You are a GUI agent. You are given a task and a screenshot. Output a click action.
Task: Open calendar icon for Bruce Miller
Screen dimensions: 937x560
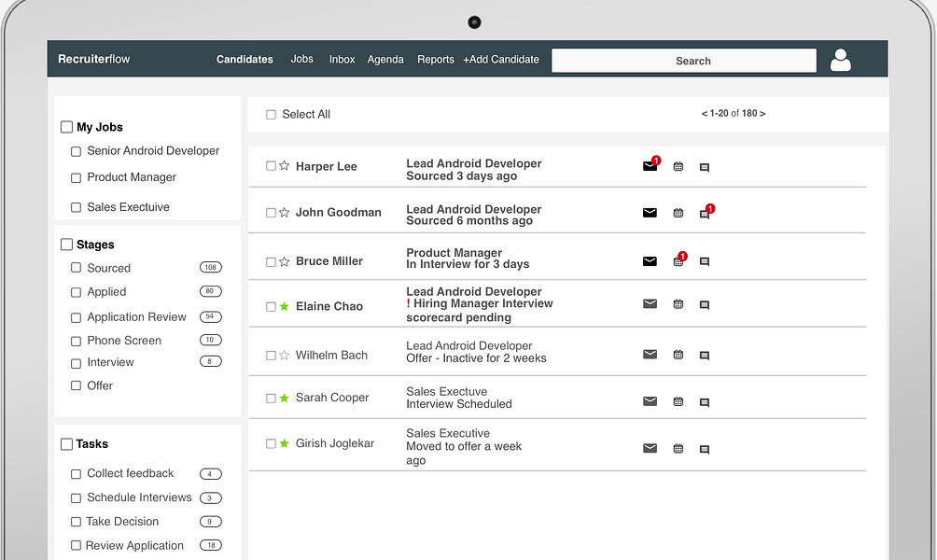678,261
